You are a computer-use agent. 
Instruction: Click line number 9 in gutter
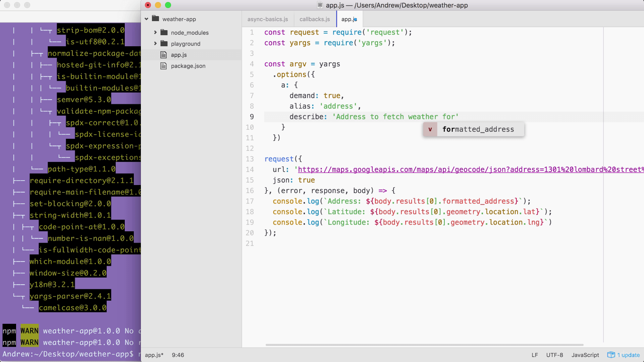point(252,117)
